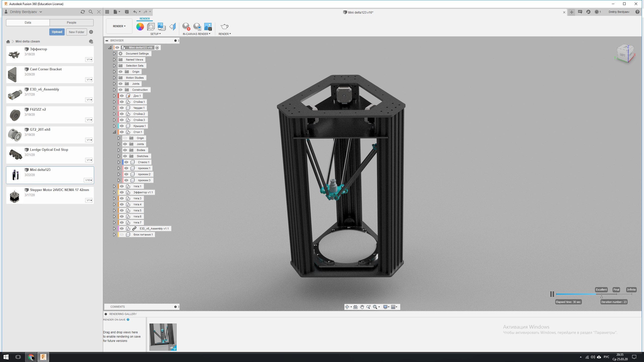The height and width of the screenshot is (362, 644).
Task: Click the New Folder button
Action: (76, 32)
